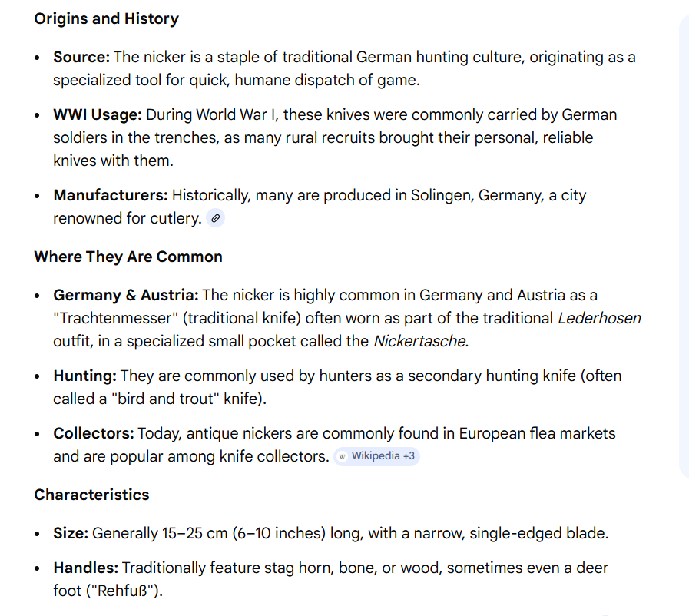Click the bold "Hunting:" label
Viewport: 689px width, 616px height.
pos(84,376)
